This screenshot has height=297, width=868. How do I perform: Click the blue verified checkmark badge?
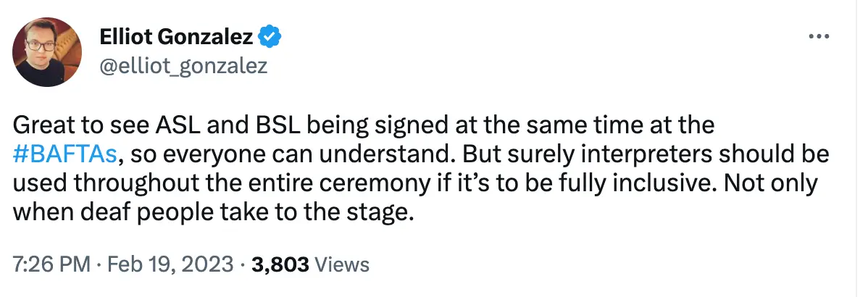click(x=272, y=35)
